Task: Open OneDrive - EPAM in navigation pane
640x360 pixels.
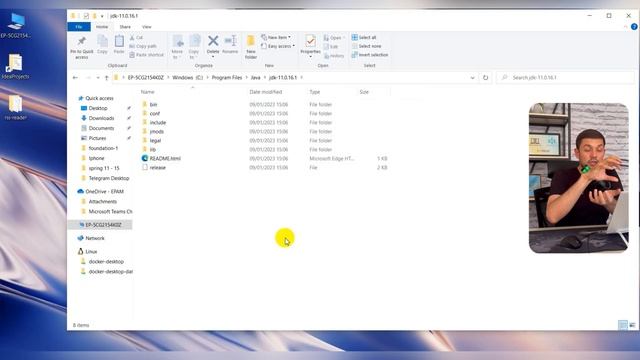Action: [x=104, y=191]
